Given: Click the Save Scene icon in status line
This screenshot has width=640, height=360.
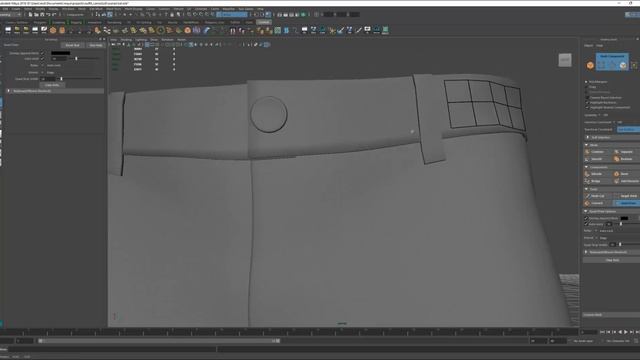Looking at the screenshot, I should pyautogui.click(x=42, y=15).
